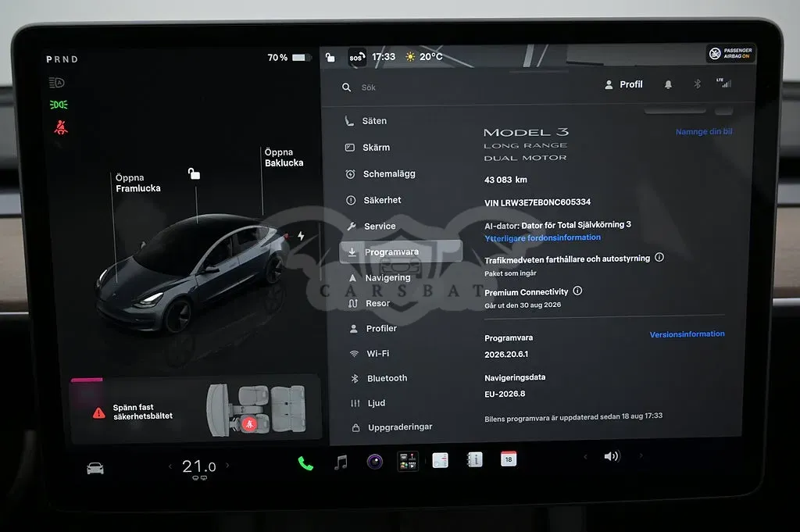Open Ytterligare fordonsinformation link
This screenshot has width=800, height=532.
[542, 237]
